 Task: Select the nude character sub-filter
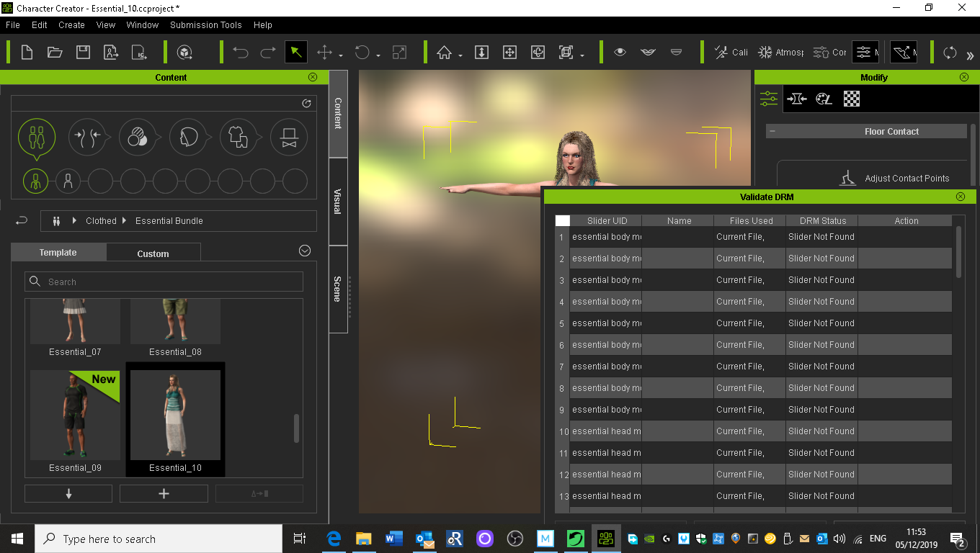click(x=68, y=181)
